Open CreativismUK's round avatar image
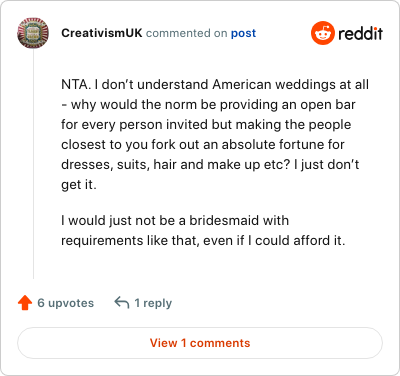 pos(33,33)
